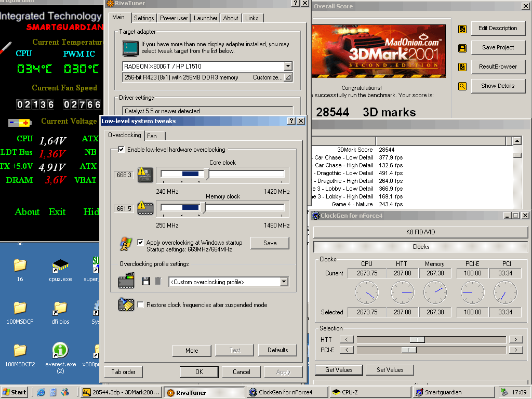Open cpuz.exe desktop shortcut
The height and width of the screenshot is (399, 532).
point(60,270)
